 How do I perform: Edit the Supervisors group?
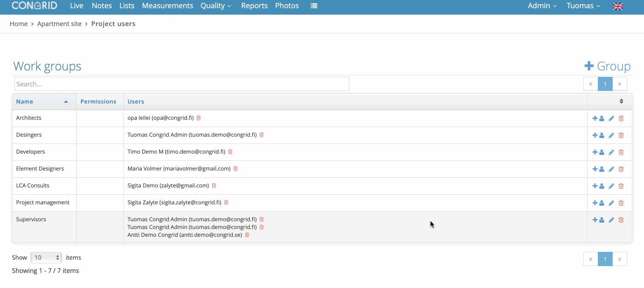[x=612, y=220]
